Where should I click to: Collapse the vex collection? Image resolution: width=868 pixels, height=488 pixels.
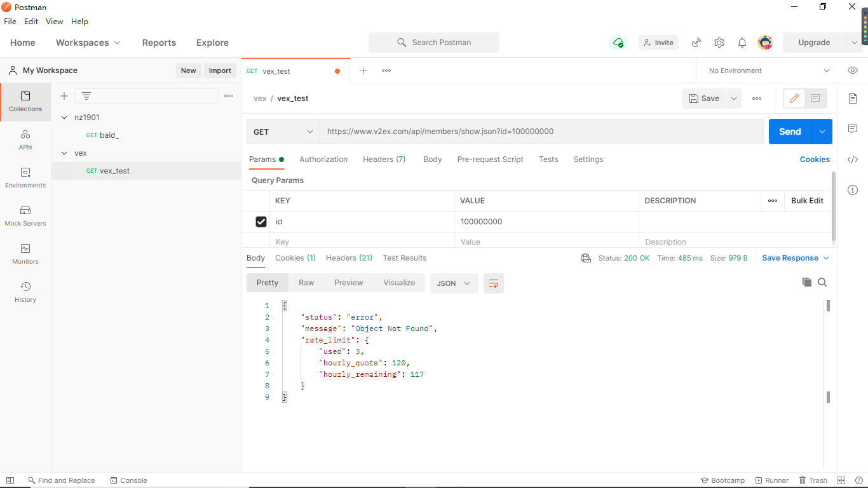click(x=64, y=153)
